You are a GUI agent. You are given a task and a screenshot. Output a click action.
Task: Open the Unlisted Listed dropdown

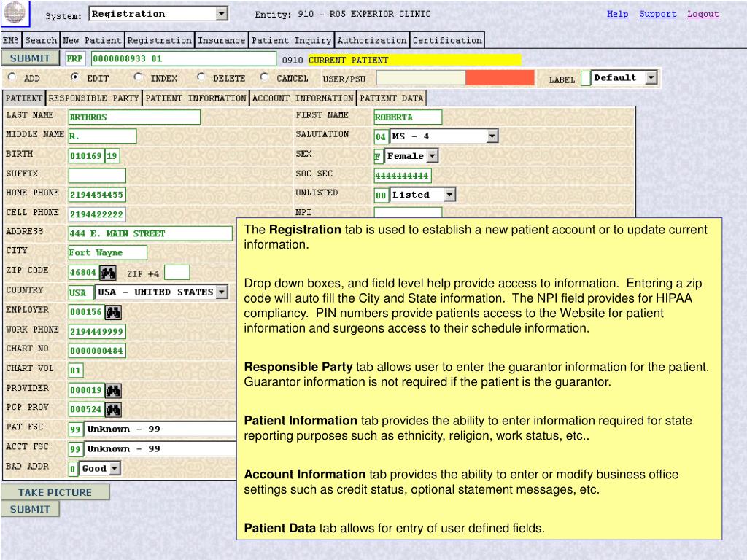[x=423, y=194]
